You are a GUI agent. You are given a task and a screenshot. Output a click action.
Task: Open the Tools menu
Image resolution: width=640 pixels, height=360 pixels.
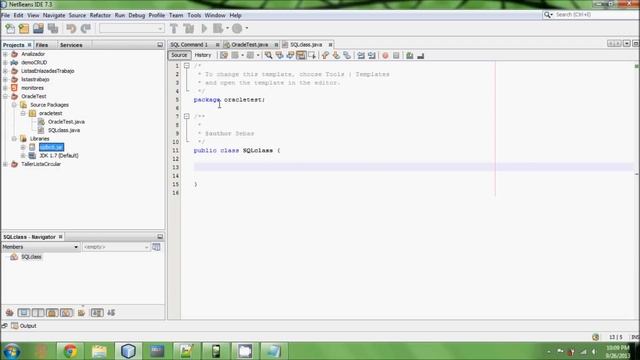coord(194,15)
